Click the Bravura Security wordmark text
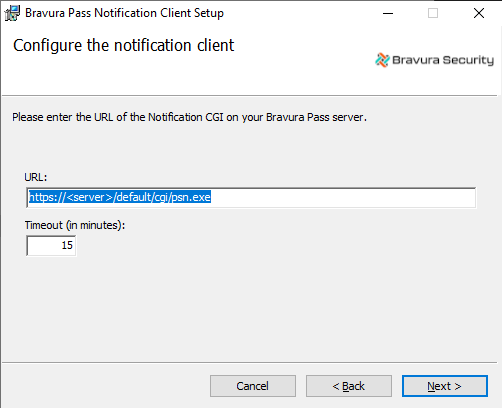502x408 pixels. [443, 60]
